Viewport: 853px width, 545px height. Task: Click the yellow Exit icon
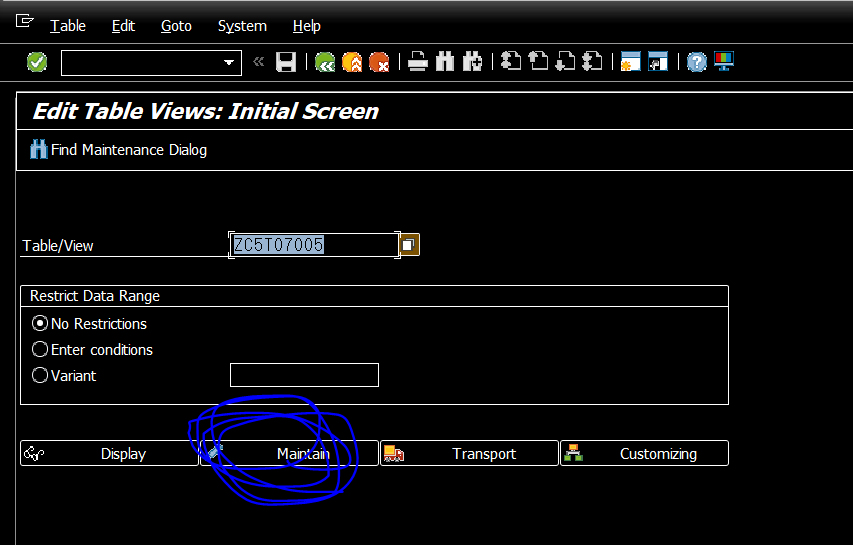pyautogui.click(x=352, y=62)
